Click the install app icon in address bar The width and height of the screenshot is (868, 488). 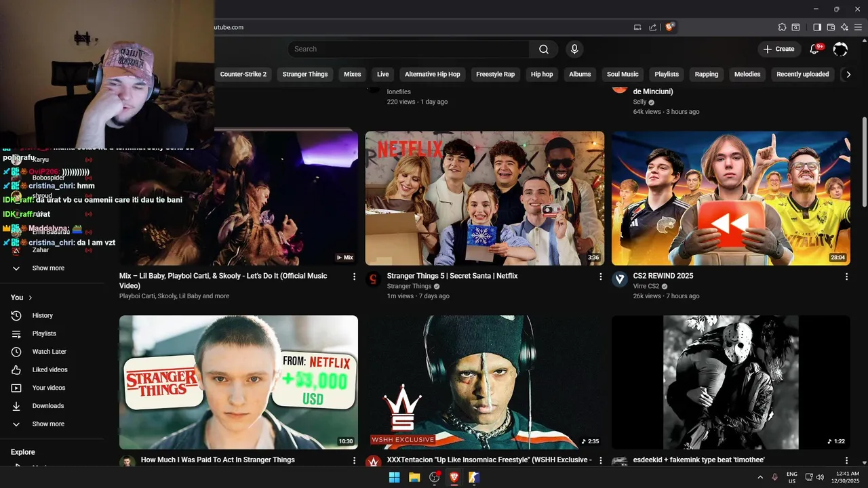pyautogui.click(x=637, y=27)
